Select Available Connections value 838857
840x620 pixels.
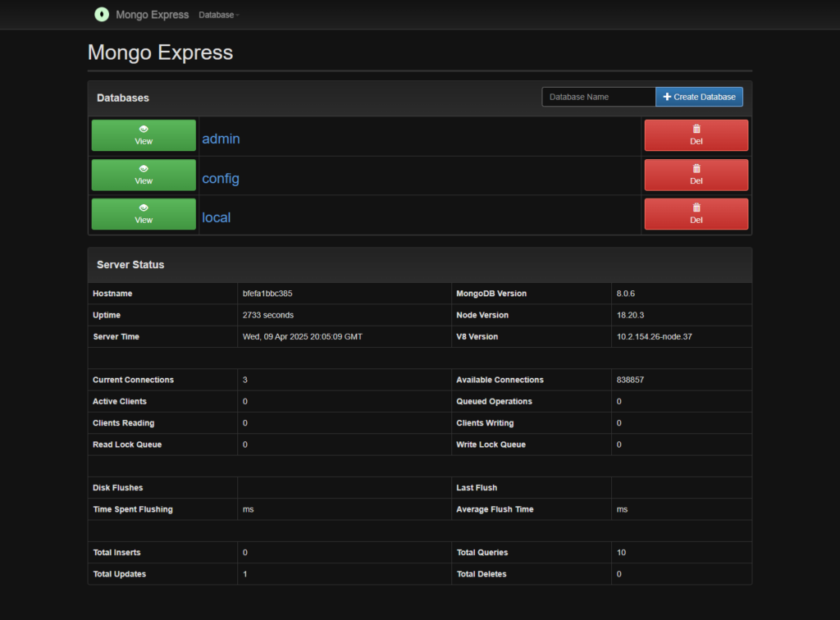tap(630, 380)
